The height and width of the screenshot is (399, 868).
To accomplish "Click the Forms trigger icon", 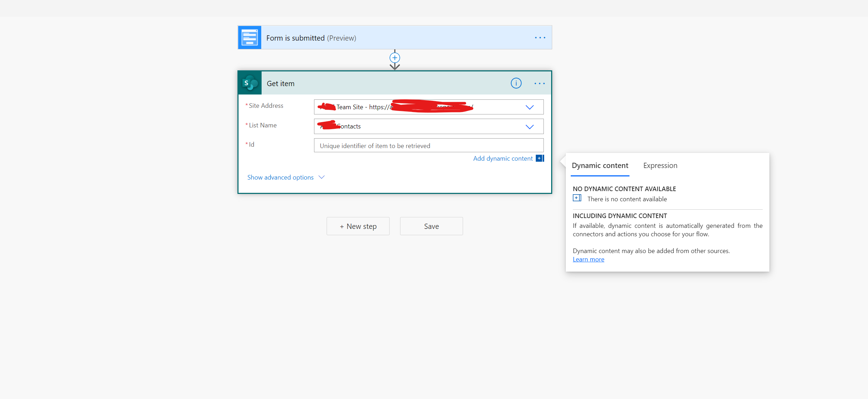I will pos(249,37).
